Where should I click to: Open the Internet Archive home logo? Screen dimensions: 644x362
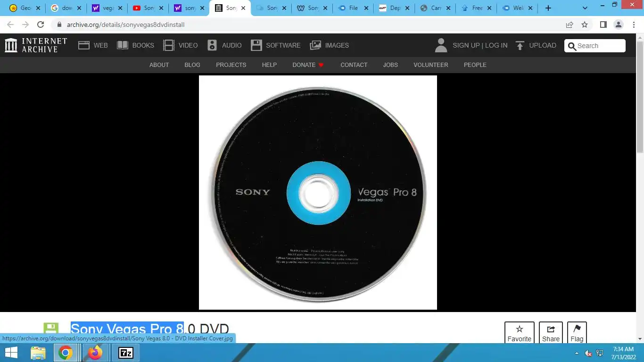pos(36,45)
